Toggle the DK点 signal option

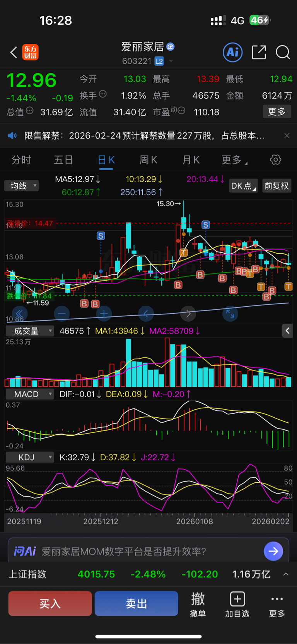(x=244, y=186)
